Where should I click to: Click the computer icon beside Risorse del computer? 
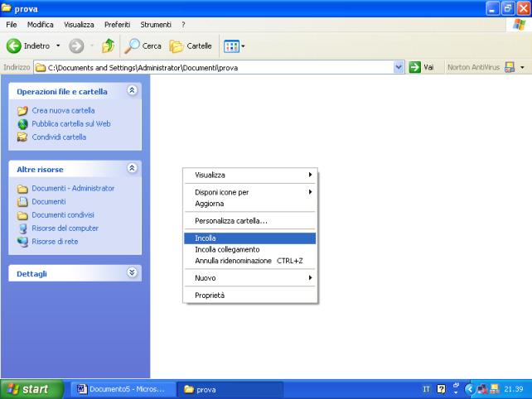[22, 228]
